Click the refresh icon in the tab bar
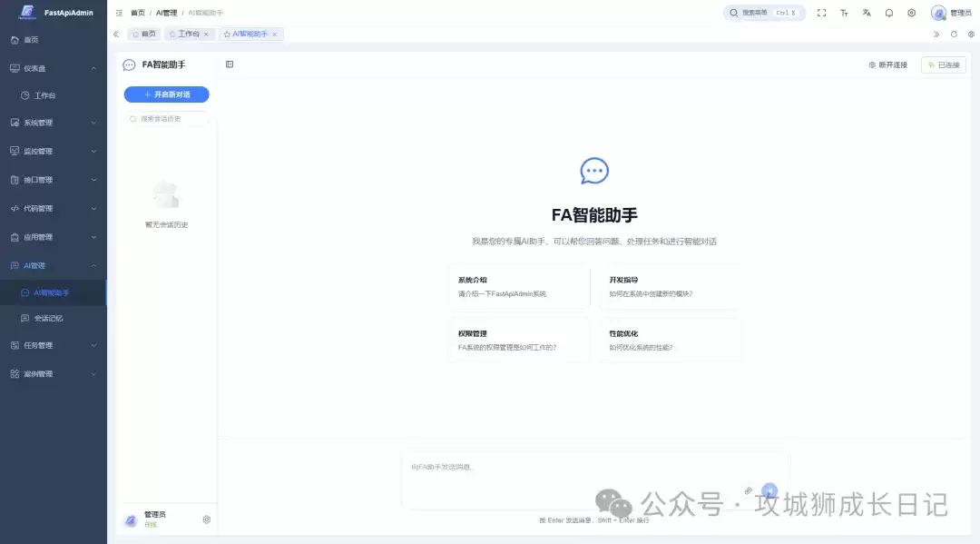980x544 pixels. tap(954, 34)
